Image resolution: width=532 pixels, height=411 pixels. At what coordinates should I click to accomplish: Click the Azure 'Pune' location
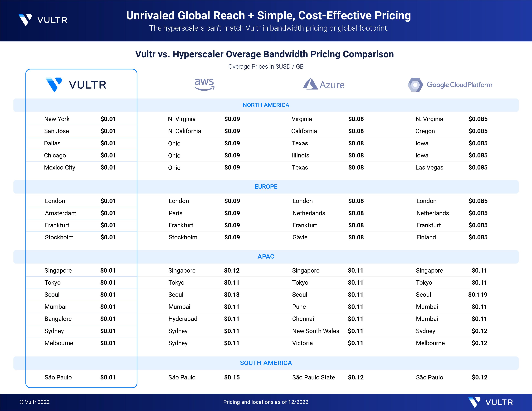pyautogui.click(x=299, y=307)
